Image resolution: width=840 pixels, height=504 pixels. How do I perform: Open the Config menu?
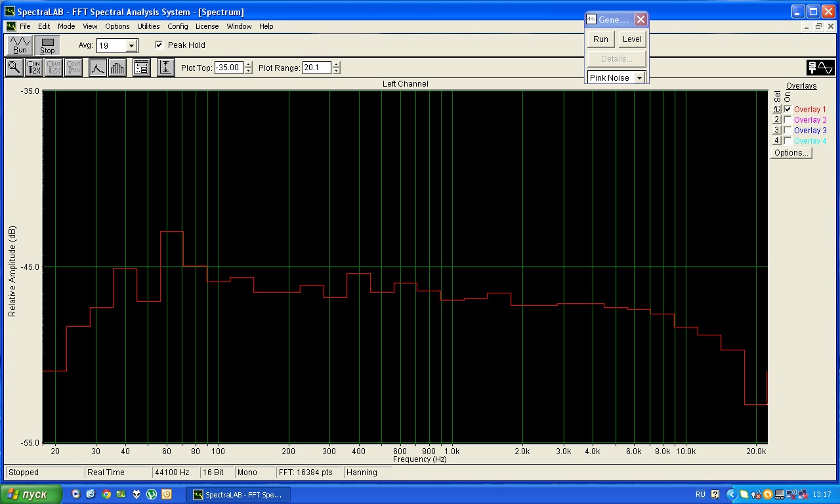point(177,26)
